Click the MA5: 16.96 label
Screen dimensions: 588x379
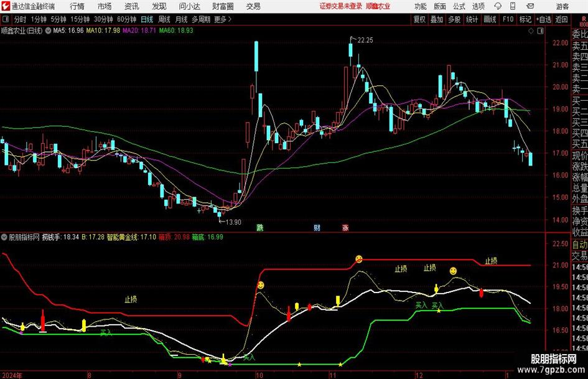[x=68, y=30]
